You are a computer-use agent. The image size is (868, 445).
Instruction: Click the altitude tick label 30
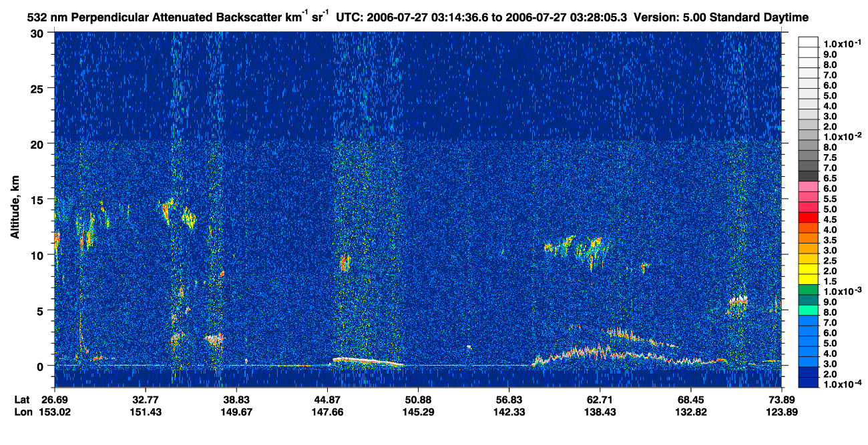[39, 33]
